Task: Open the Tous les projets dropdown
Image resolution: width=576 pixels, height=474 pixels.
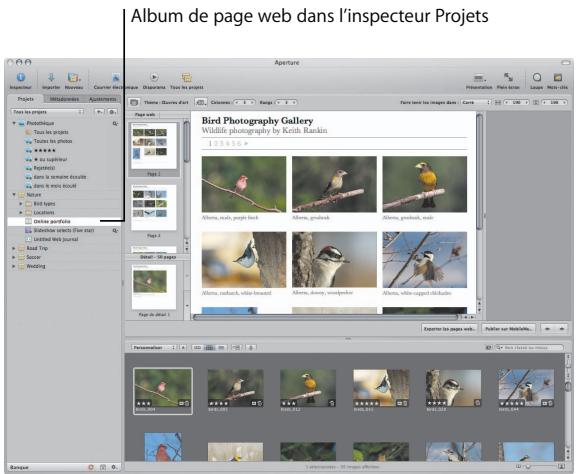Action: pos(47,112)
